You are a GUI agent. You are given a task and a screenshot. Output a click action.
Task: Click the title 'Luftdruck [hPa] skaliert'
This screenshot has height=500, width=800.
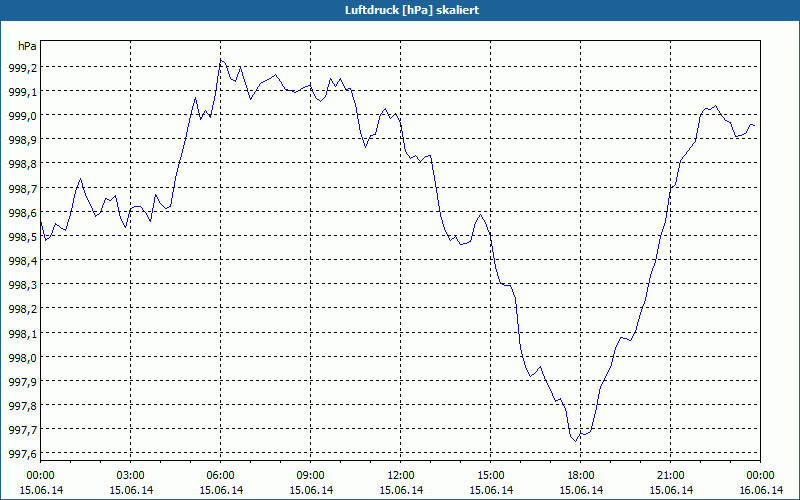point(412,10)
